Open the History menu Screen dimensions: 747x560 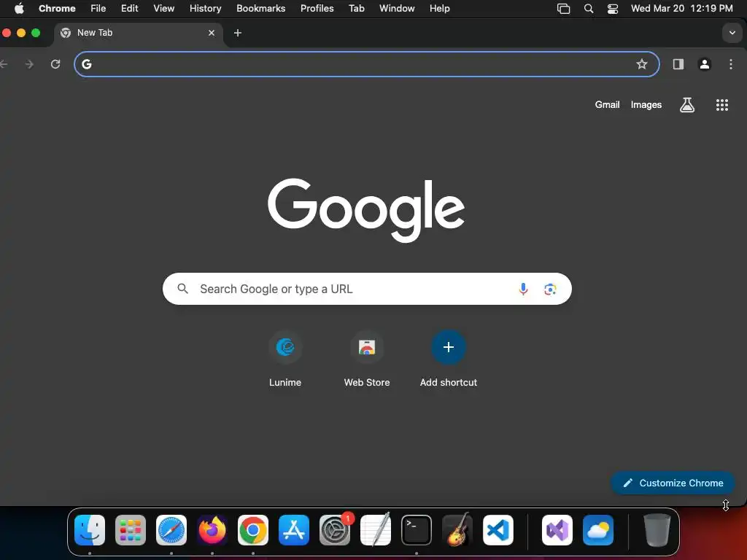(205, 8)
